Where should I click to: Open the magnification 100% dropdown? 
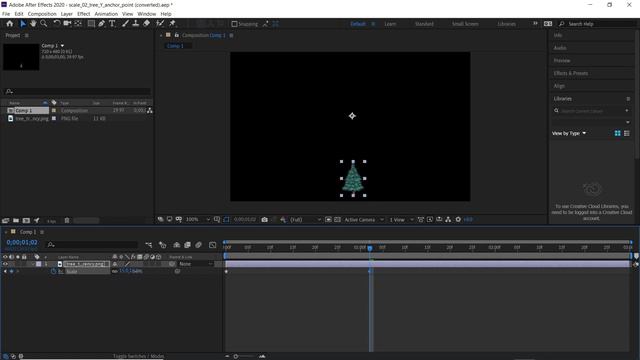[x=198, y=220]
